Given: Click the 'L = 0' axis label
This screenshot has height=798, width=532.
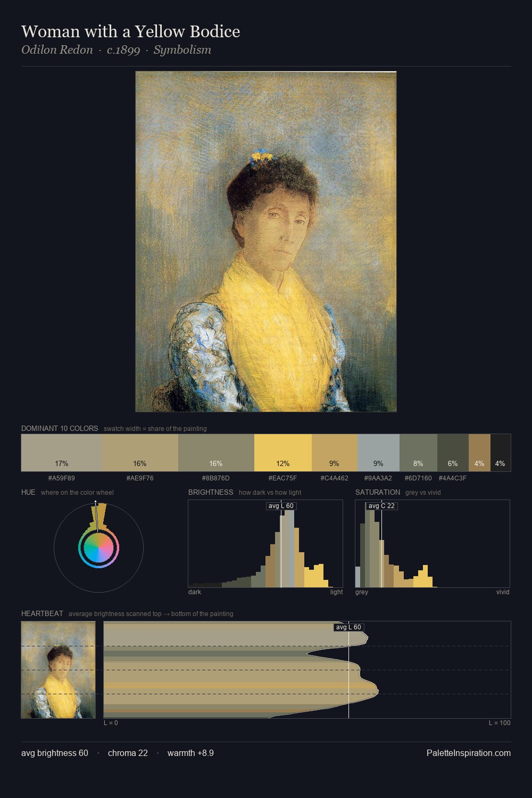Looking at the screenshot, I should [x=111, y=722].
